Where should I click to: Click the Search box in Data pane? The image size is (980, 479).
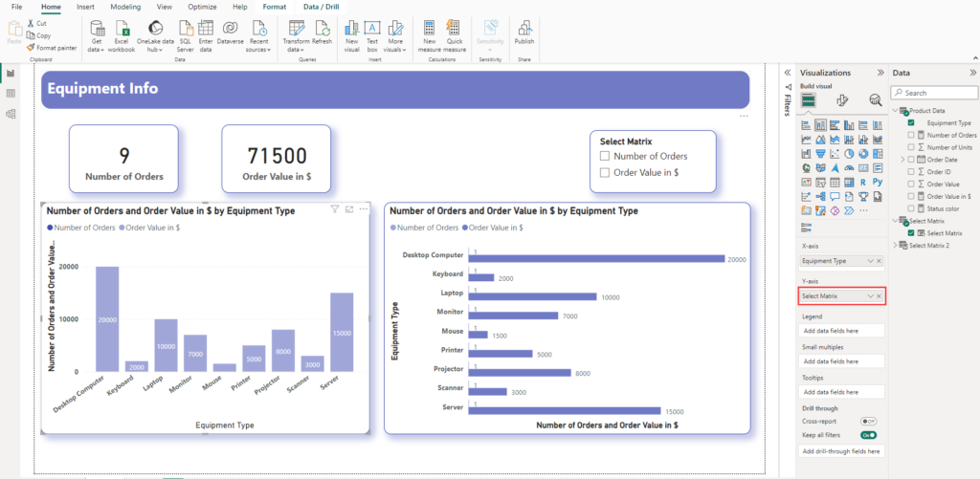coord(933,93)
